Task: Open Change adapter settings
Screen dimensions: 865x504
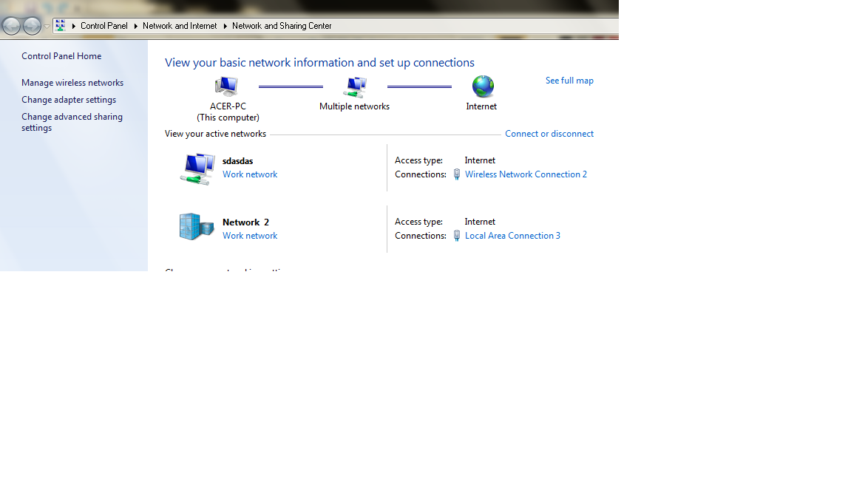Action: tap(69, 100)
